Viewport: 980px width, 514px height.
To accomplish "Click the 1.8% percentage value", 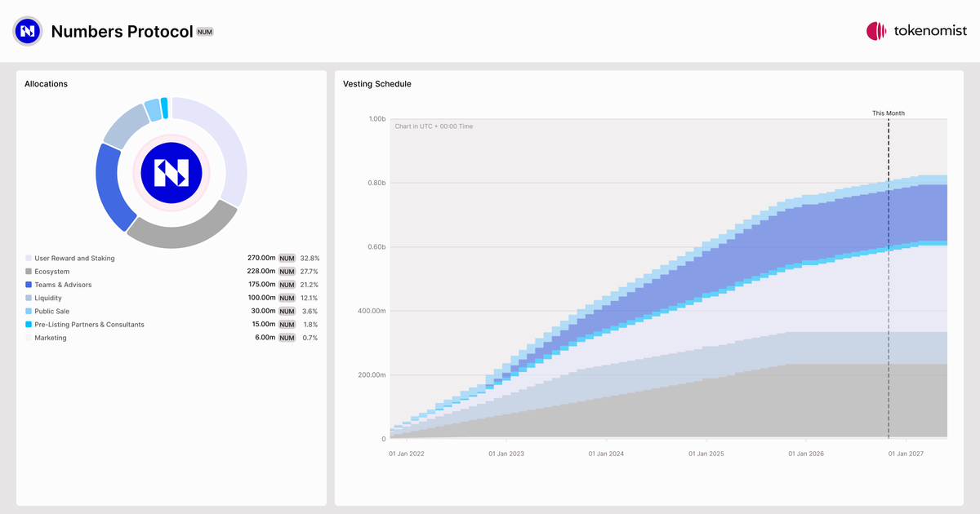I will [x=310, y=325].
